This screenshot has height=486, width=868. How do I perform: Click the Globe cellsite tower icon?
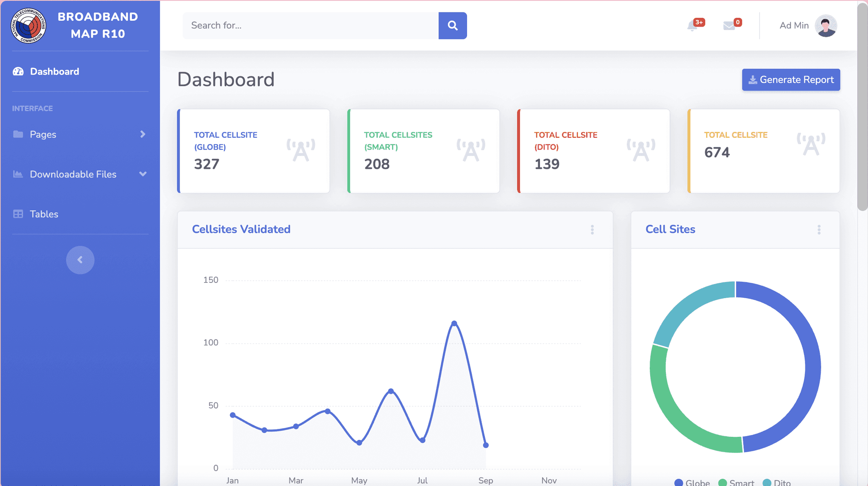pyautogui.click(x=301, y=150)
